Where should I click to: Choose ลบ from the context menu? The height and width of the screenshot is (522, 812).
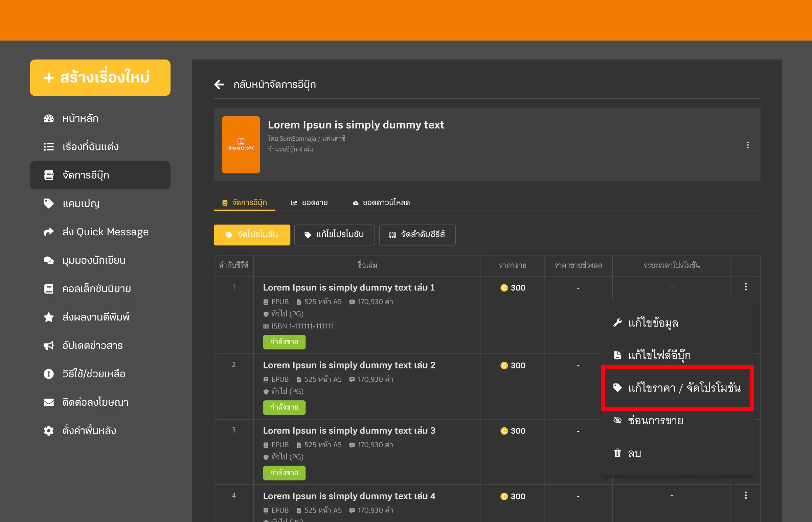(677, 453)
